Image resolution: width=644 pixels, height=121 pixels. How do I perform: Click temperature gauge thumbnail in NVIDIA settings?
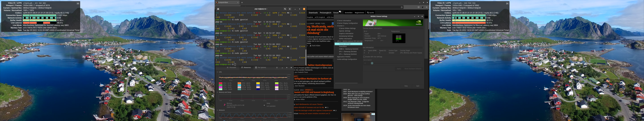pos(399,38)
